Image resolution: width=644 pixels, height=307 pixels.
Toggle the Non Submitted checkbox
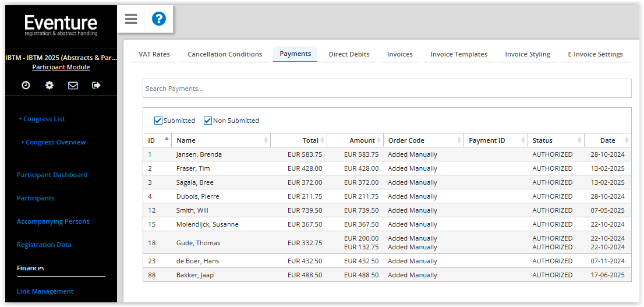coord(208,121)
